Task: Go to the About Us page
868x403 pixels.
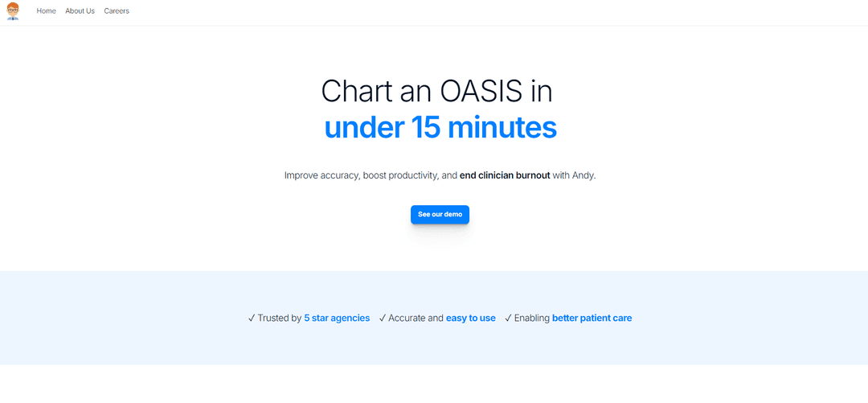Action: (80, 11)
